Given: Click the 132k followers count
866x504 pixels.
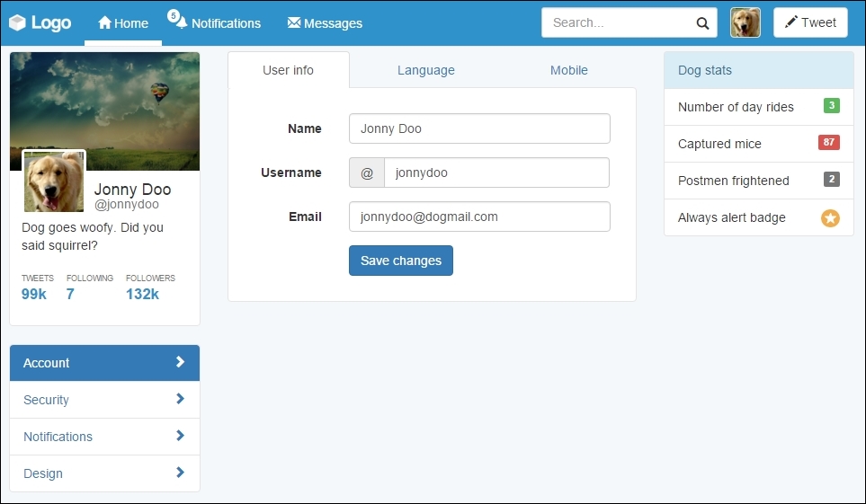Looking at the screenshot, I should tap(142, 295).
